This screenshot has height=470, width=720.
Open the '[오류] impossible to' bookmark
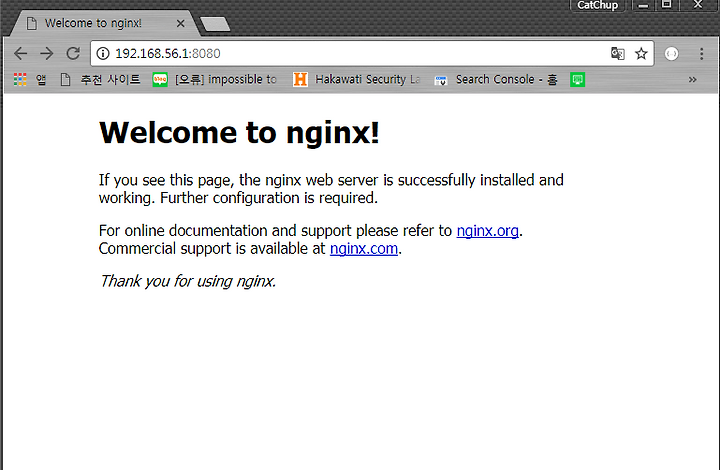(215, 79)
